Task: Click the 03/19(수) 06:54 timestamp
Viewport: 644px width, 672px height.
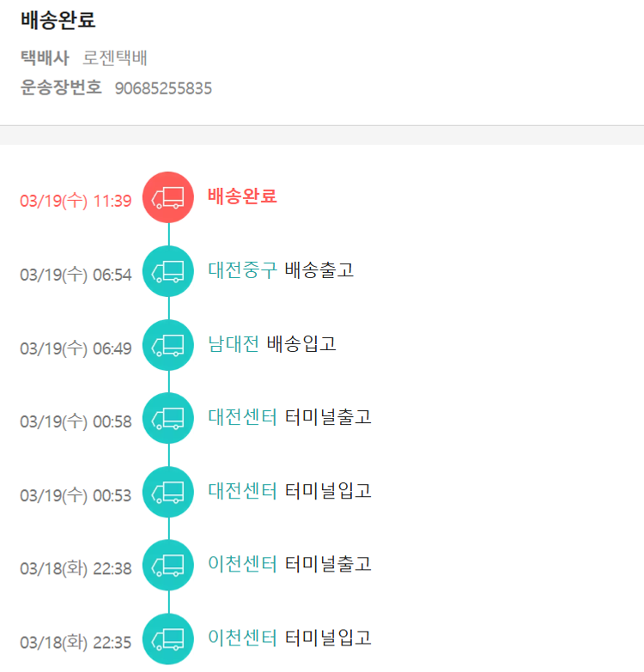Action: (76, 275)
